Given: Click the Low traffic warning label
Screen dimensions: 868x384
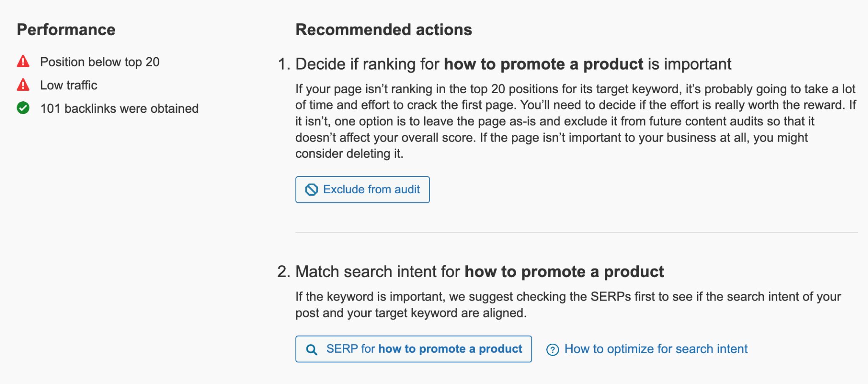Looking at the screenshot, I should 68,84.
